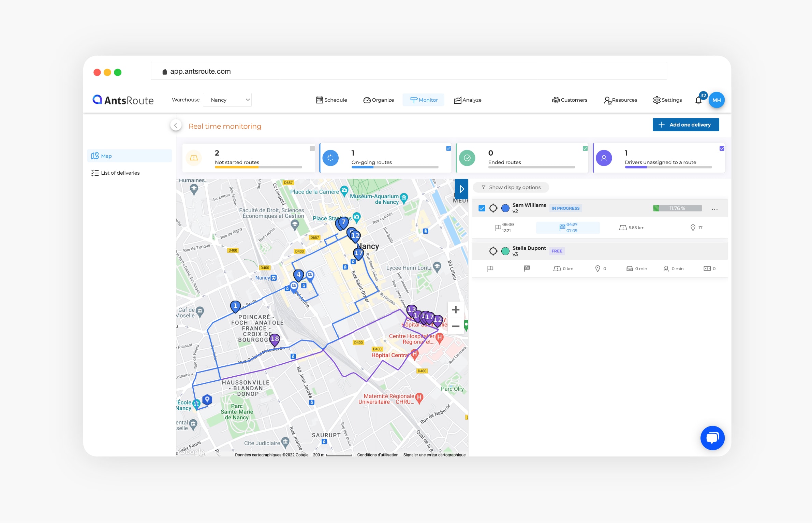Click map marker number 18

pyautogui.click(x=275, y=339)
